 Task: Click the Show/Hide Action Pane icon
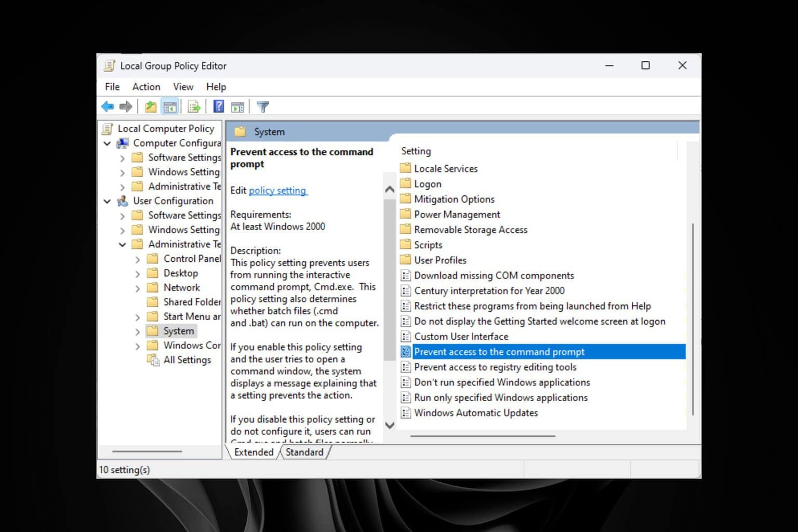coord(237,107)
